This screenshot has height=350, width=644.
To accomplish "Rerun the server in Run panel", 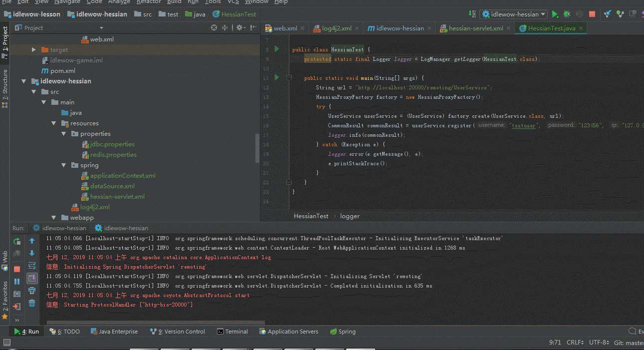I will 17,241.
